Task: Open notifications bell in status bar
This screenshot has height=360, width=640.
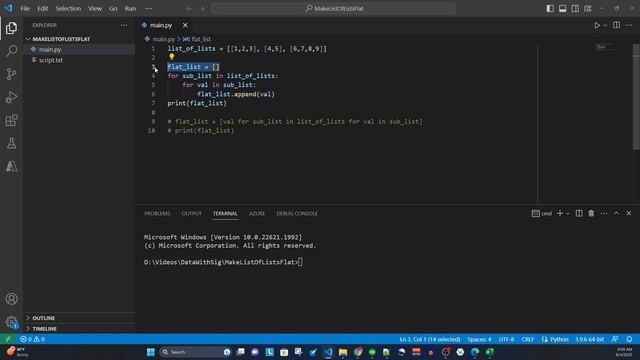Action: pos(629,339)
